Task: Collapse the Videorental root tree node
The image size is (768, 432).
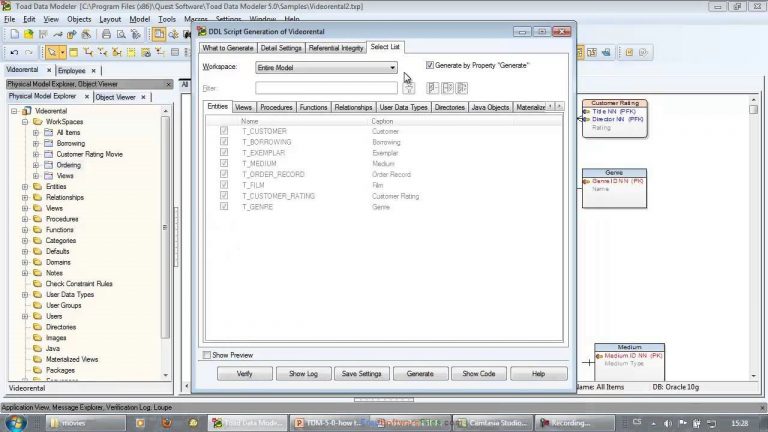Action: click(14, 111)
